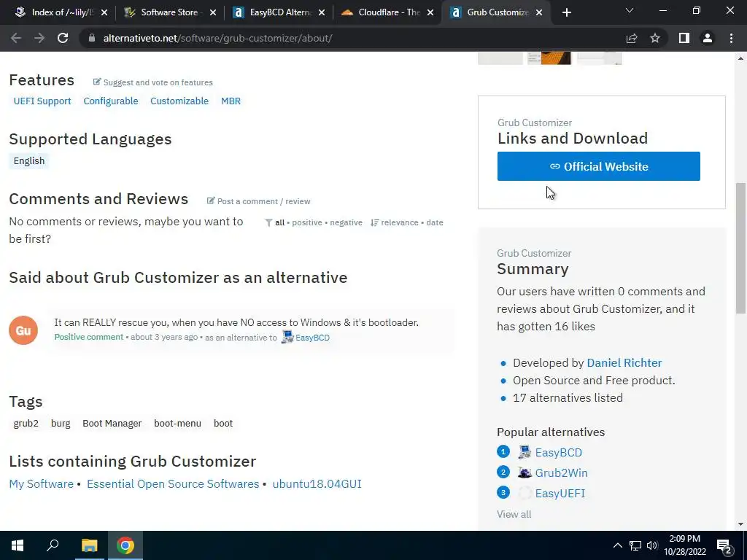Open Windows taskbar search
Image resolution: width=747 pixels, height=560 pixels.
53,545
